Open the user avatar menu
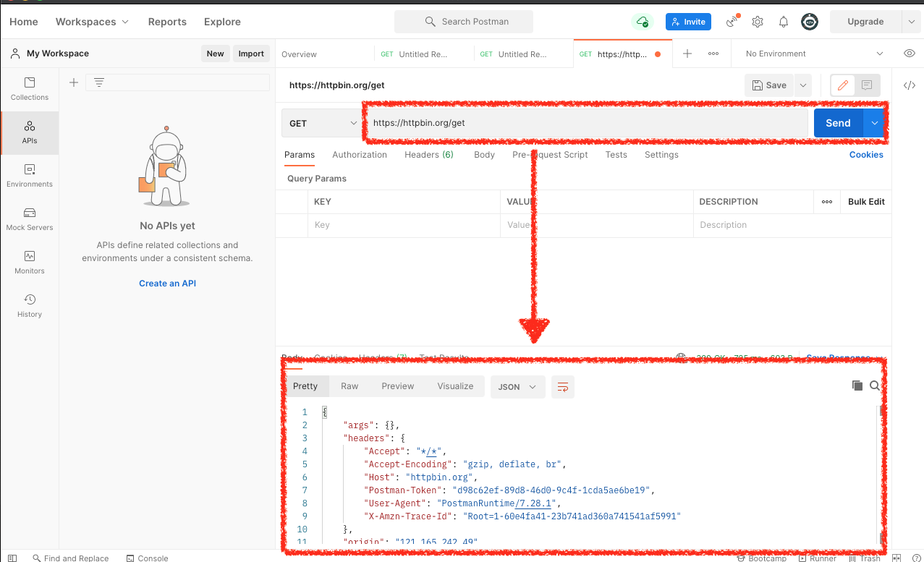This screenshot has width=924, height=562. click(810, 22)
